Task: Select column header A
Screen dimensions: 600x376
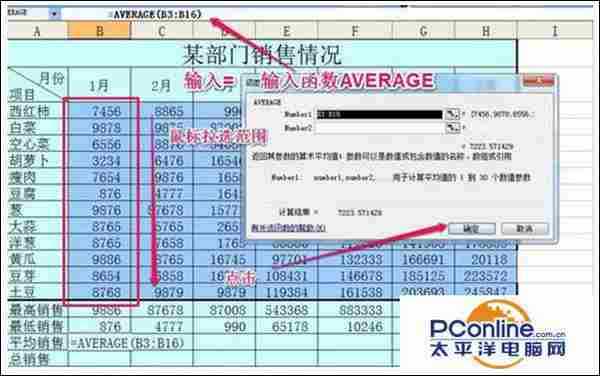Action: pos(37,31)
